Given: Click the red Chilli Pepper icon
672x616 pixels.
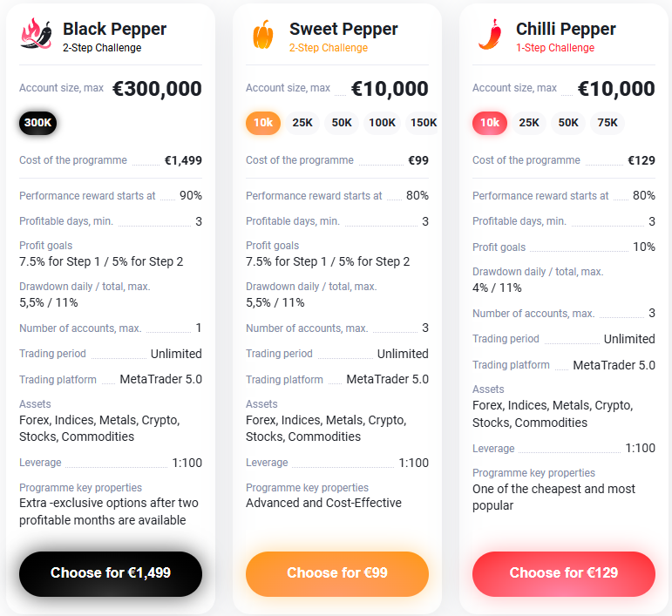Looking at the screenshot, I should click(x=490, y=34).
